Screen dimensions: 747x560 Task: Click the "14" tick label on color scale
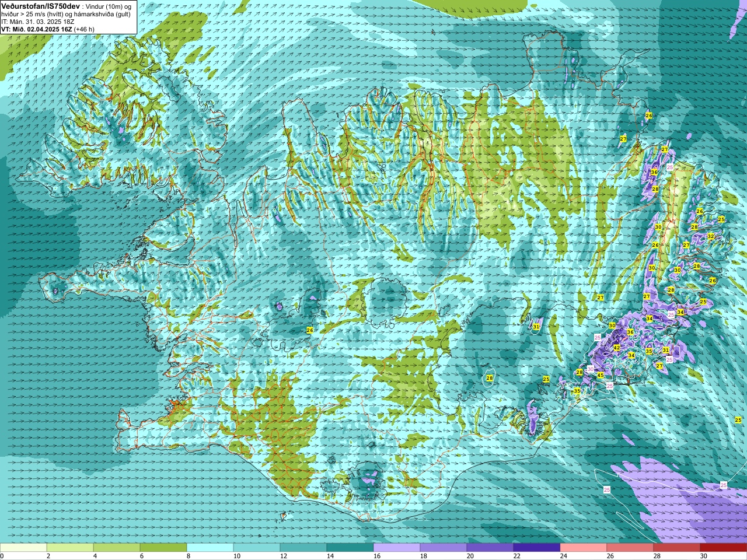point(330,556)
